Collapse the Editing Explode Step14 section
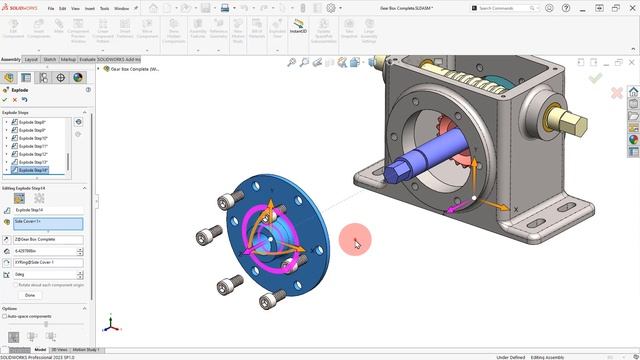 click(84, 188)
